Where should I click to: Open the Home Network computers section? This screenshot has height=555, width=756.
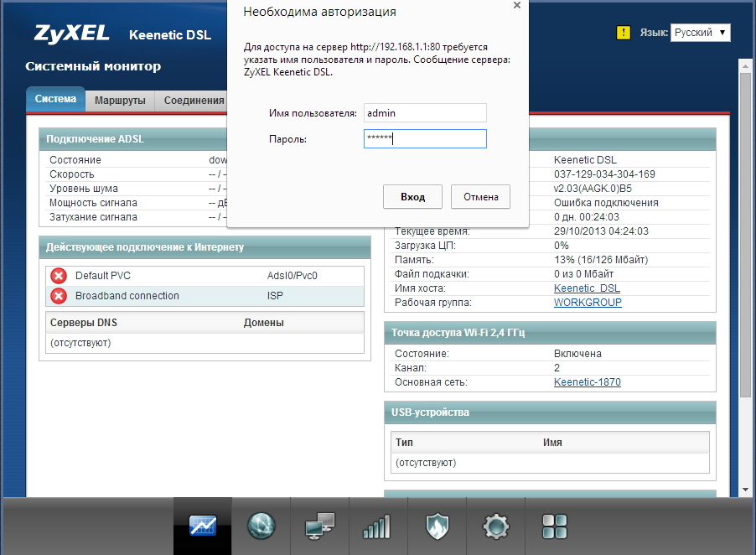point(319,526)
